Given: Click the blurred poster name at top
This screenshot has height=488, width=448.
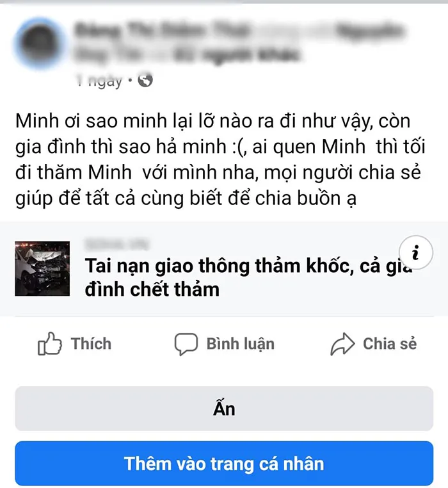Looking at the screenshot, I should pyautogui.click(x=163, y=31).
